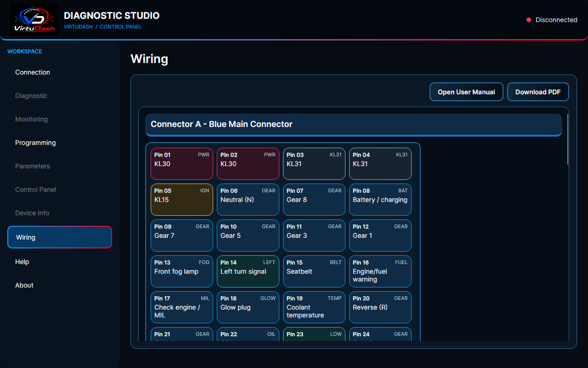The width and height of the screenshot is (588, 368).
Task: Select the Pin 05 KL15 ignition card
Action: click(x=182, y=200)
